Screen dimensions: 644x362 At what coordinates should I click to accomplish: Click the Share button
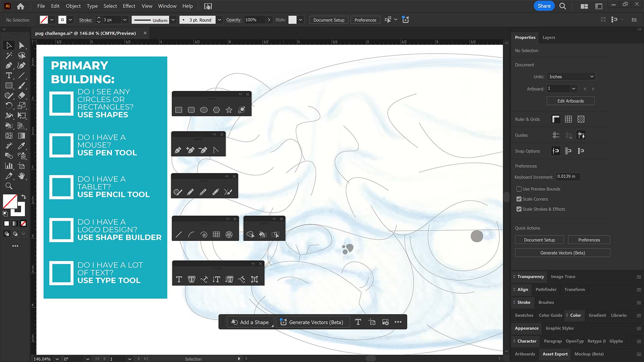(544, 6)
